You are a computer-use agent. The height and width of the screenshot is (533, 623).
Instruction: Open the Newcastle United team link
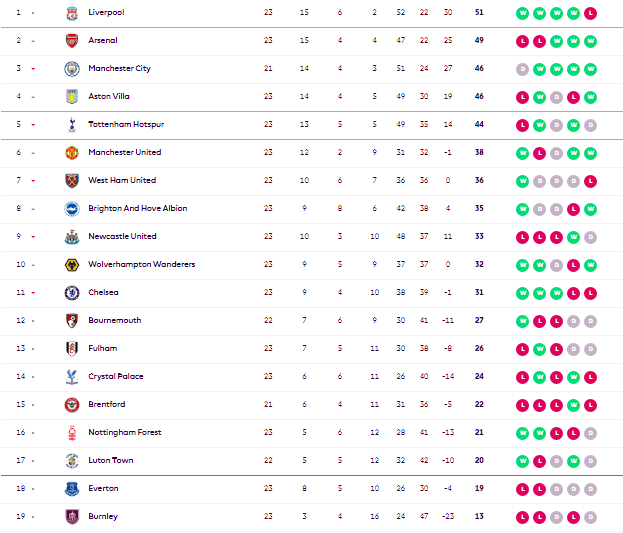(x=122, y=236)
